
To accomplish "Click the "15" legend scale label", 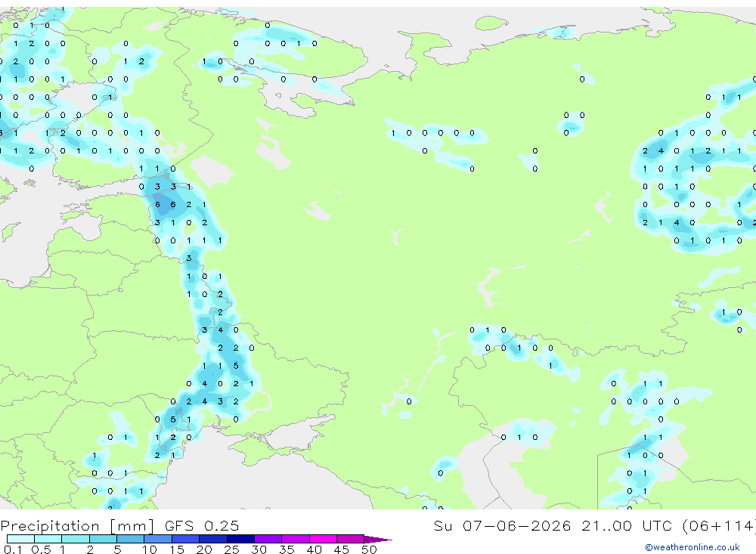I will click(177, 549).
